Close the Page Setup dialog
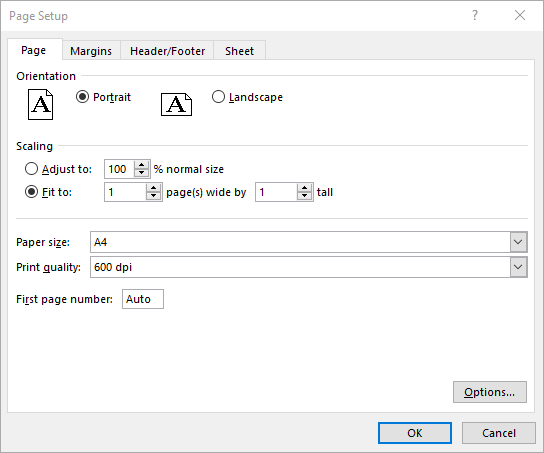Screen dimensions: 544x453 520,15
